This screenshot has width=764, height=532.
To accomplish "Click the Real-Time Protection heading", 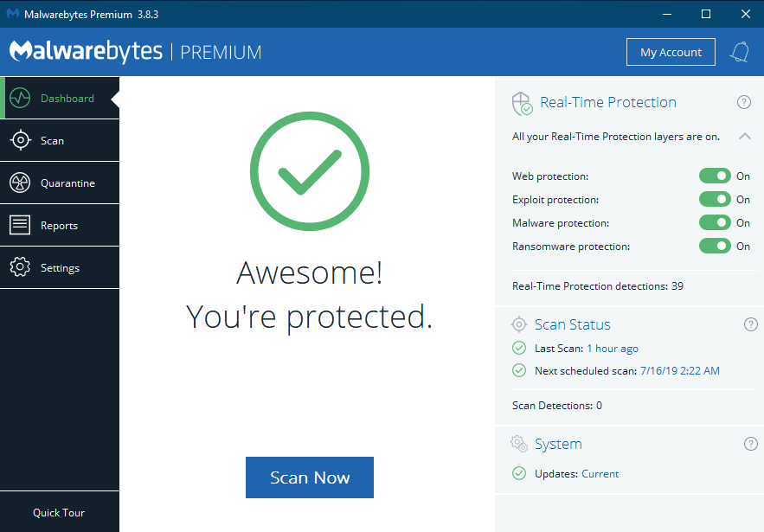I will pos(608,102).
